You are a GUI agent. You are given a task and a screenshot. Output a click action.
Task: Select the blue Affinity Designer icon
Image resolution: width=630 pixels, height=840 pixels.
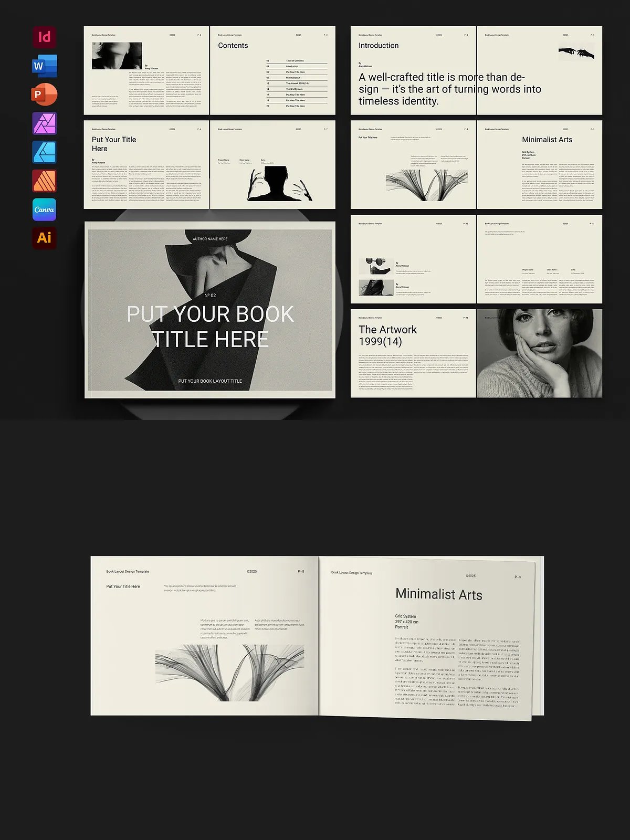click(45, 152)
